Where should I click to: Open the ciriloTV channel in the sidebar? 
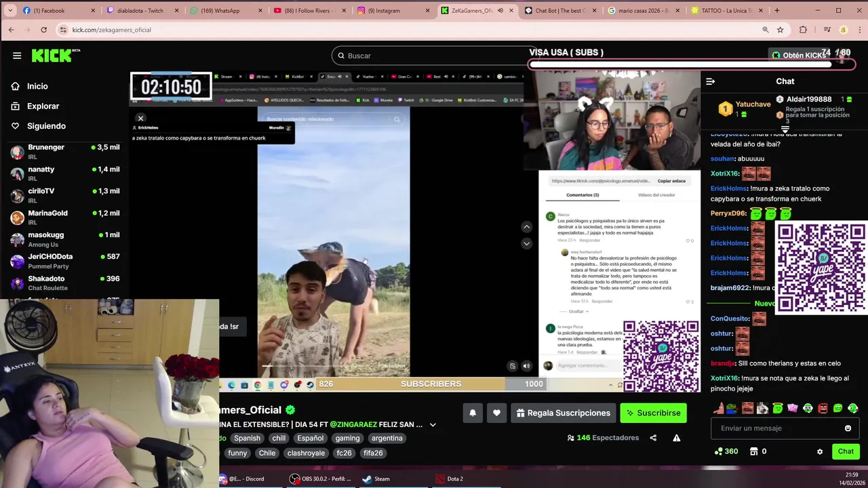65,195
